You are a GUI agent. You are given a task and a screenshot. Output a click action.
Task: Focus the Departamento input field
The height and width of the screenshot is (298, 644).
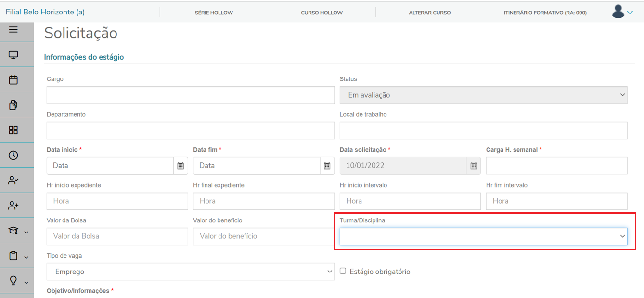[191, 130]
